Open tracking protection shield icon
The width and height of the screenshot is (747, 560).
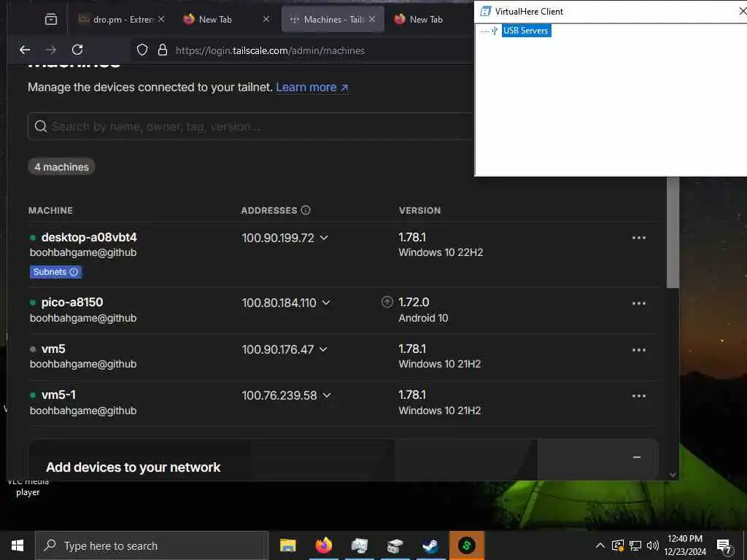(142, 50)
